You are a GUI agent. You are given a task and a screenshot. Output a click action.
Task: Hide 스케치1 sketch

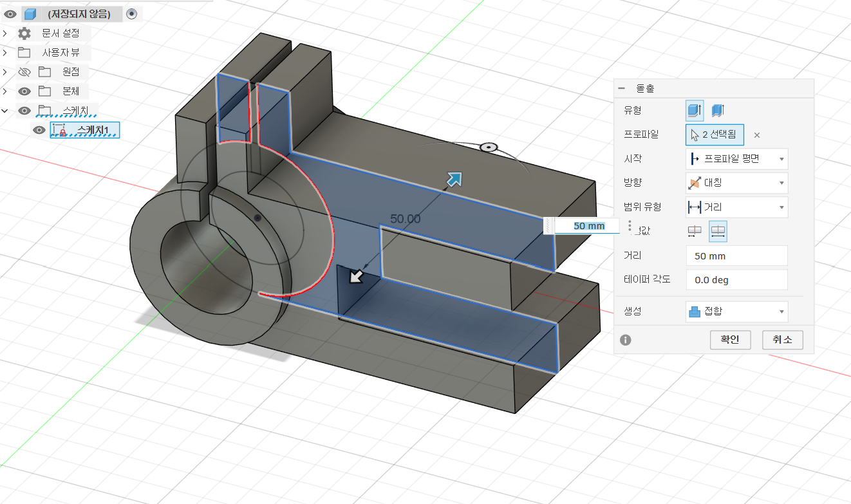(x=39, y=130)
